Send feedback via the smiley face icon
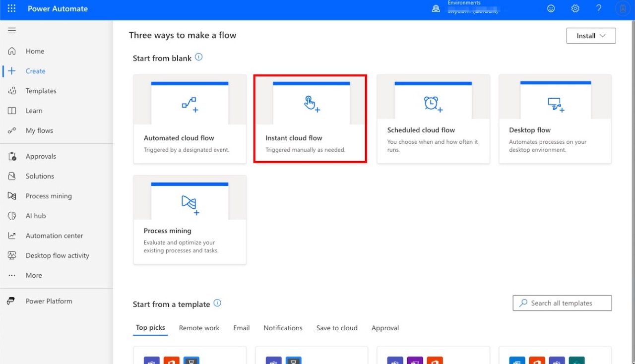The height and width of the screenshot is (364, 635). (551, 8)
